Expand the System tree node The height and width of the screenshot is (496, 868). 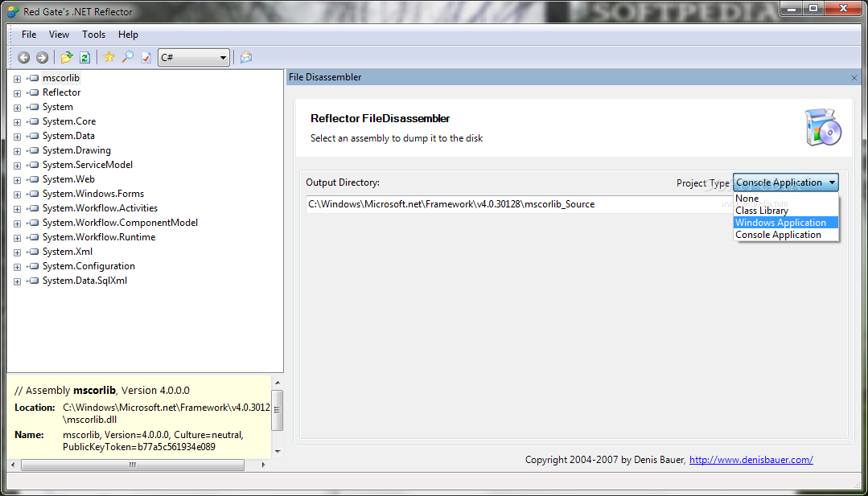click(17, 107)
